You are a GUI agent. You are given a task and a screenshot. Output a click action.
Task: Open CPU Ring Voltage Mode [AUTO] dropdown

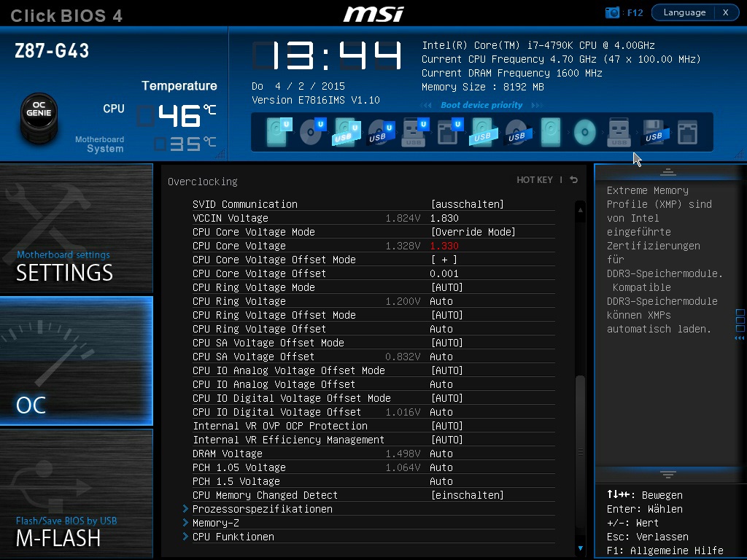(x=447, y=287)
